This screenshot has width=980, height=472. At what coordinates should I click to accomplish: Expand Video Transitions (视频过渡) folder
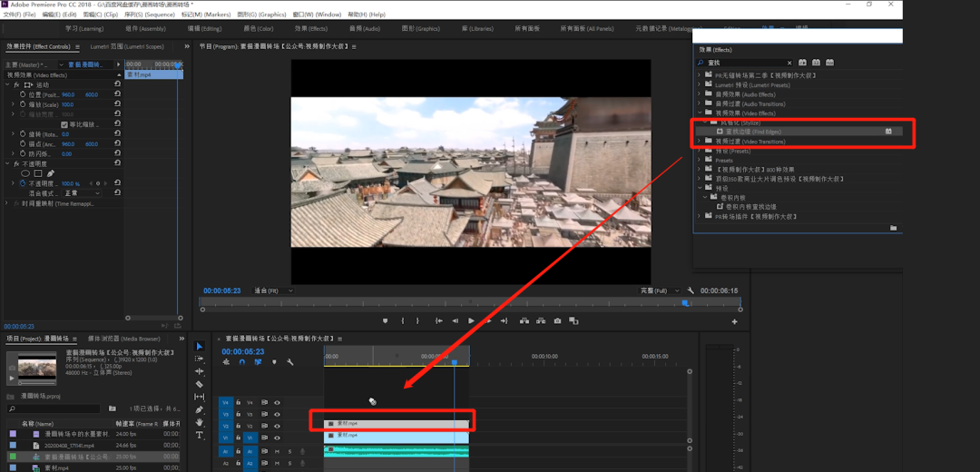pos(700,142)
